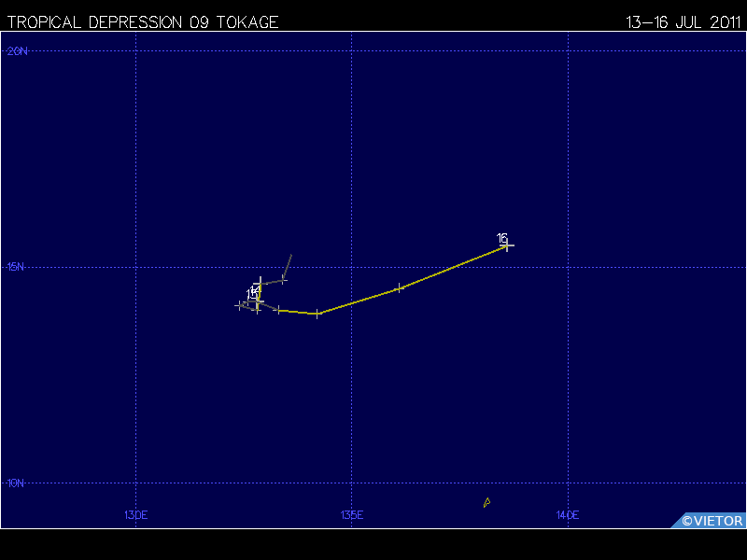The height and width of the screenshot is (560, 747).
Task: Select the '15N' latitude label
Action: tap(16, 267)
